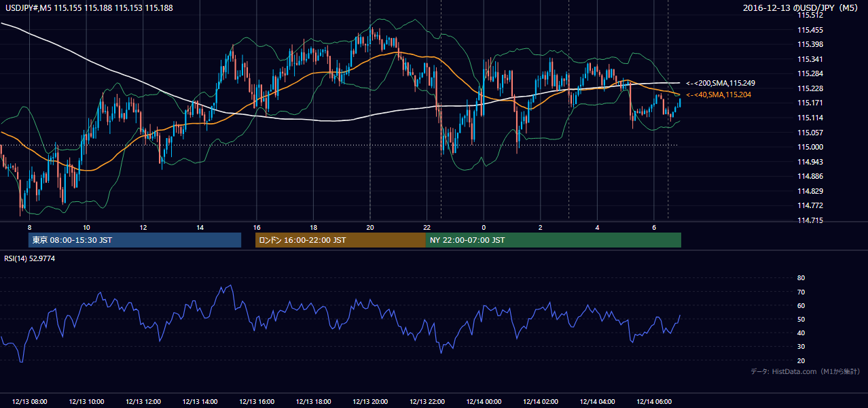
Task: Click the RSI 20 level label
Action: pos(801,360)
